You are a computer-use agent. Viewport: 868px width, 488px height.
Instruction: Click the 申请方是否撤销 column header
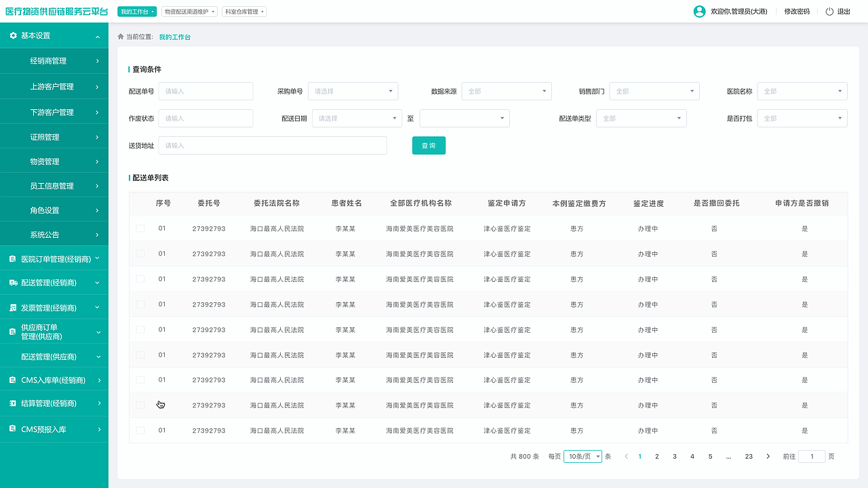802,203
